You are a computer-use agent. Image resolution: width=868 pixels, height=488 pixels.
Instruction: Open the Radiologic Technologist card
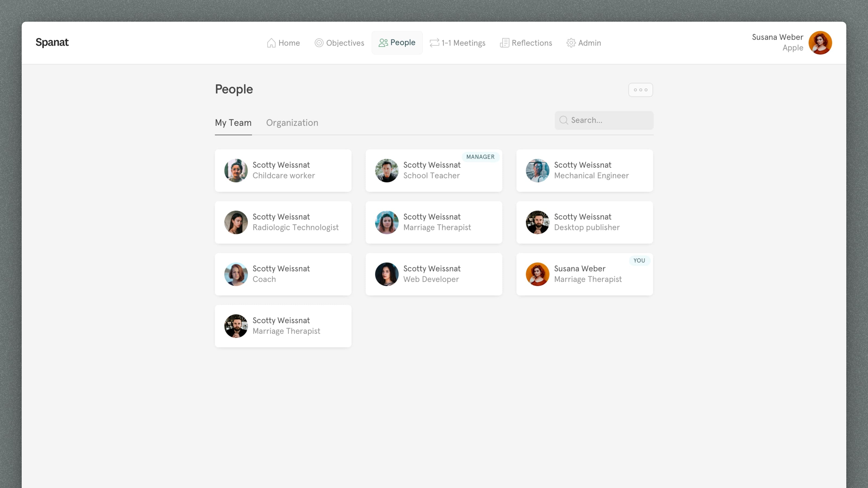click(x=283, y=222)
